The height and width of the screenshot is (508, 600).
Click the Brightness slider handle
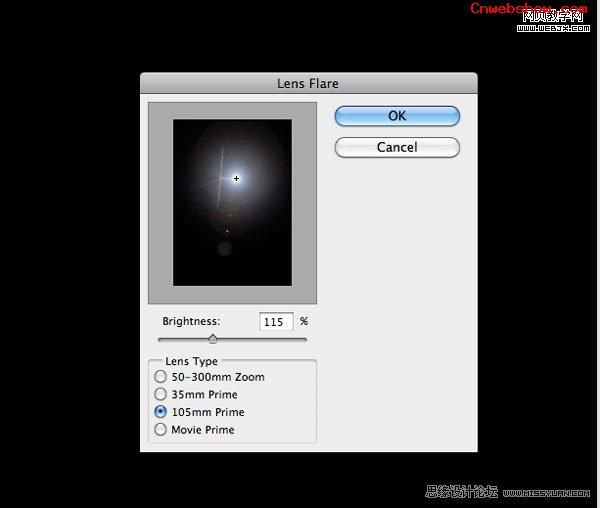213,339
